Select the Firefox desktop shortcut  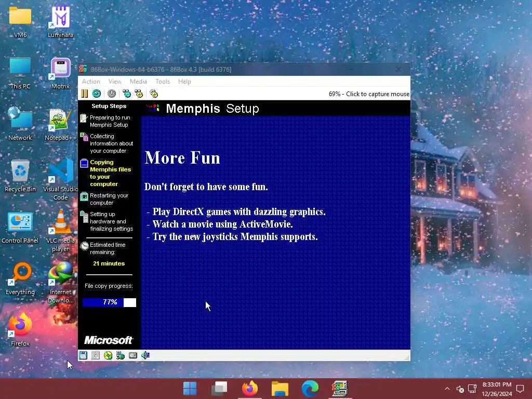click(20, 330)
